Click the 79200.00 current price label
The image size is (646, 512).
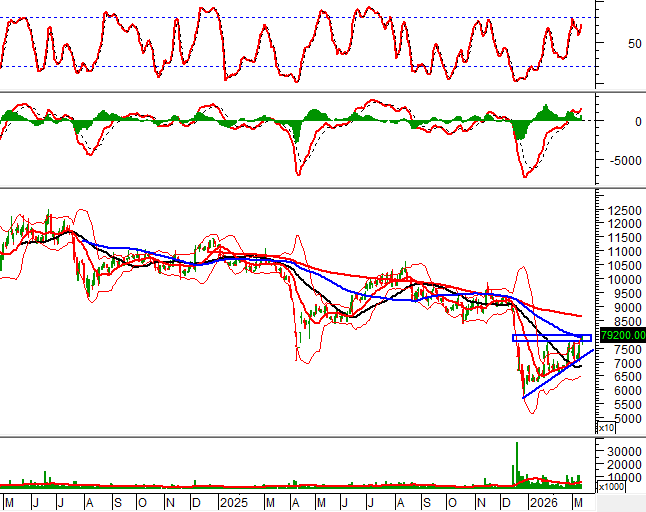[x=620, y=336]
